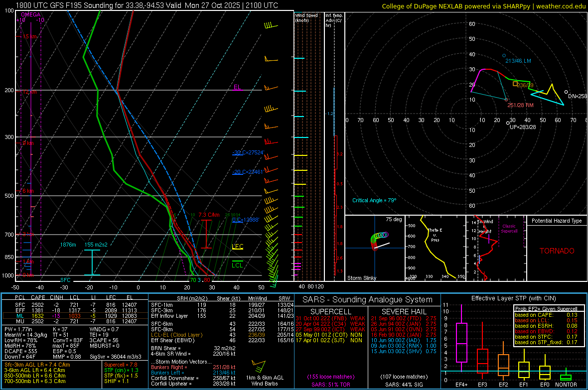Click the Storm Slinky caption
The width and height of the screenshot is (588, 390).
point(362,278)
